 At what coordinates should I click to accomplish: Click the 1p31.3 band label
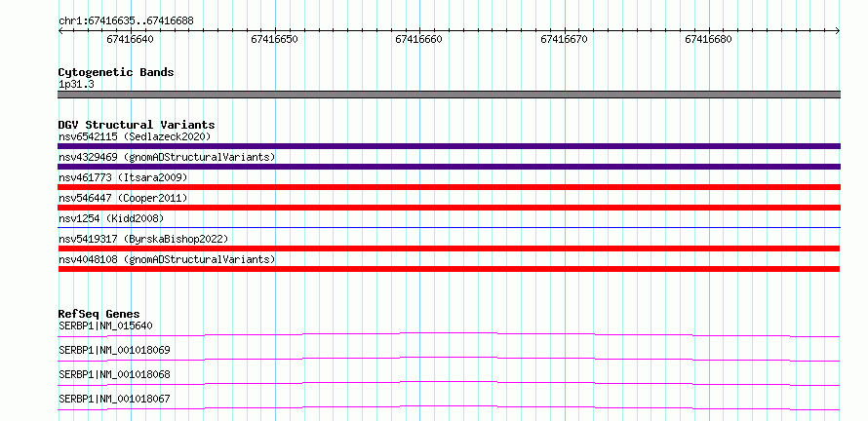coord(76,85)
